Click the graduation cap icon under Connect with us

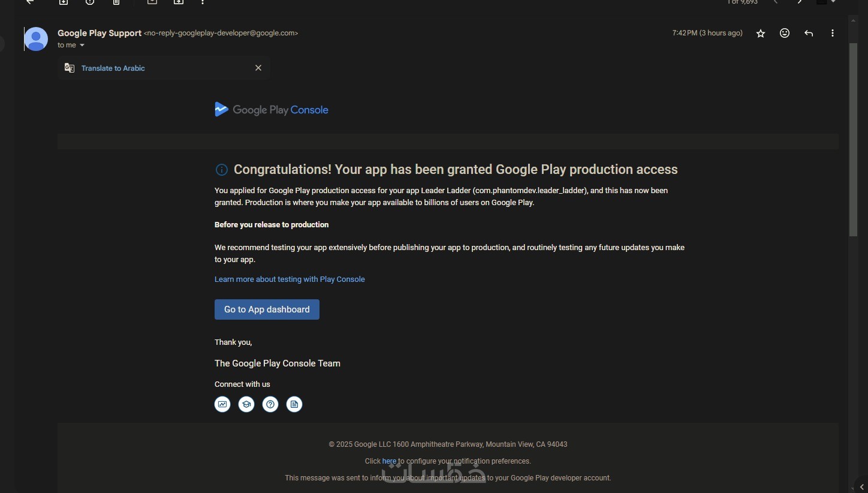tap(246, 404)
